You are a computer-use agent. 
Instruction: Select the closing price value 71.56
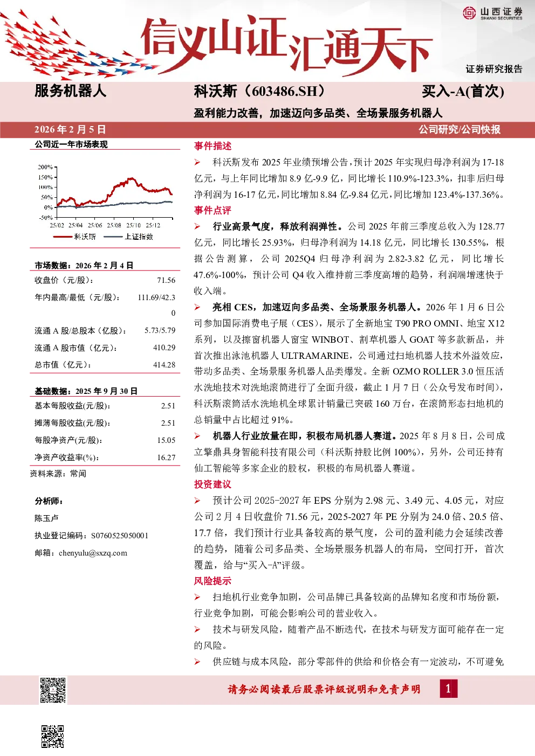(x=166, y=280)
